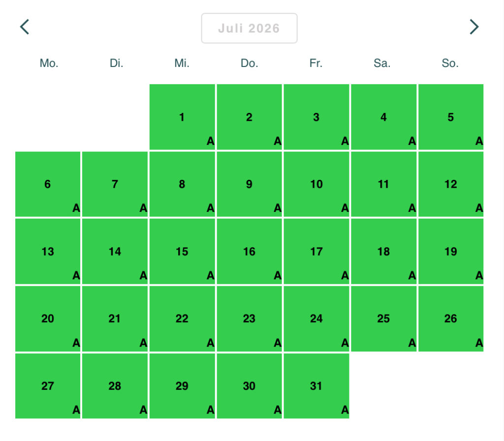Click Saturday July 11
504x441 pixels.
click(383, 184)
